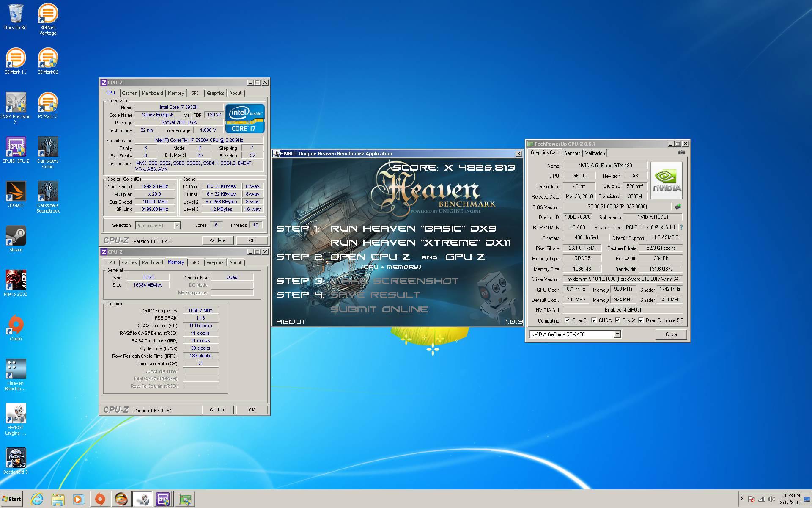Toggle the CUDA checkbox in GPU-Z

(594, 320)
